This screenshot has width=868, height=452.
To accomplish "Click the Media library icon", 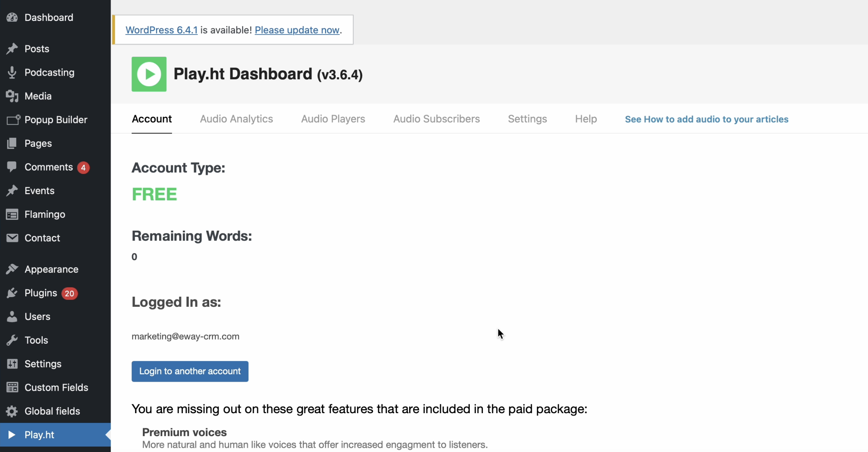I will tap(12, 96).
